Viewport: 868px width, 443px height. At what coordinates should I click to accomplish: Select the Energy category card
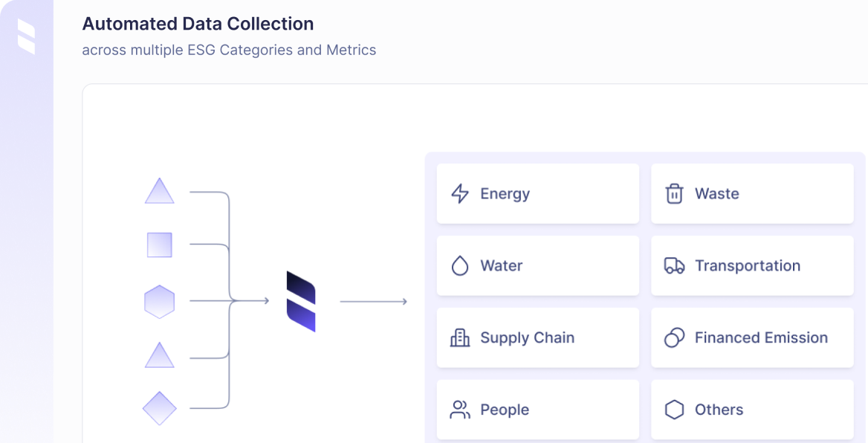(537, 194)
